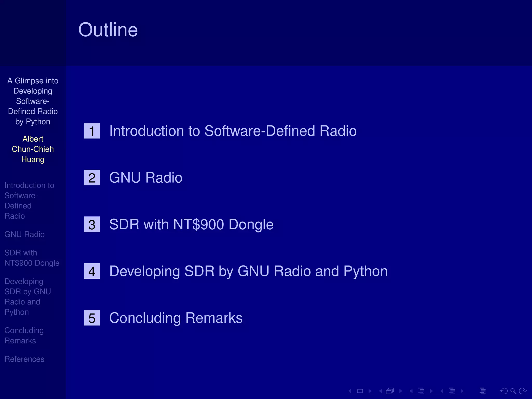The image size is (532, 399).
Task: Open sidebar References section
Action: tap(24, 359)
